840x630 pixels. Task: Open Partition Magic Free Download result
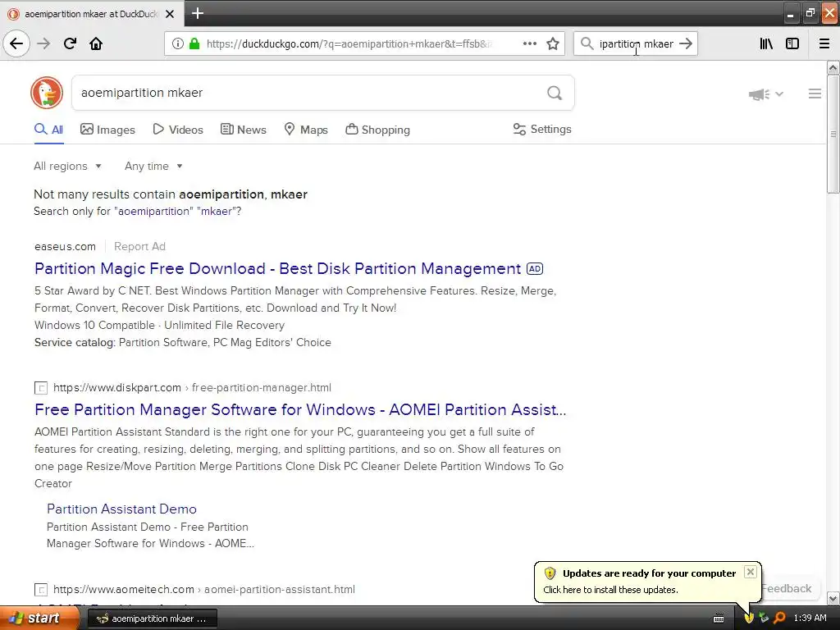(x=277, y=268)
